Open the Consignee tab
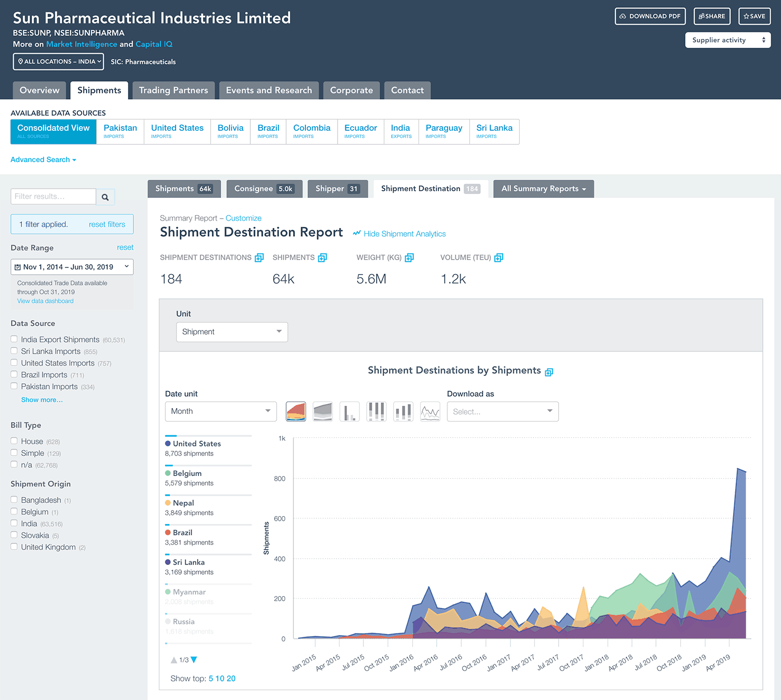Image resolution: width=781 pixels, height=700 pixels. point(264,189)
